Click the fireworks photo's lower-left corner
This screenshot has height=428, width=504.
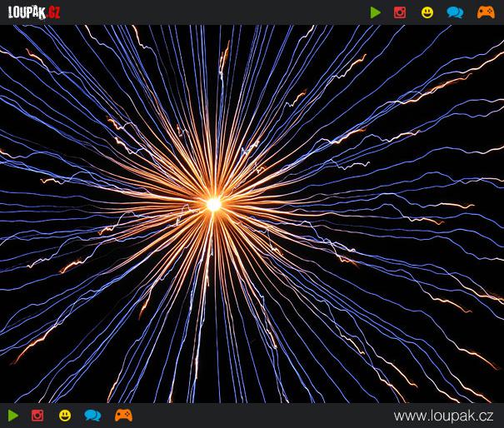(x=5, y=398)
